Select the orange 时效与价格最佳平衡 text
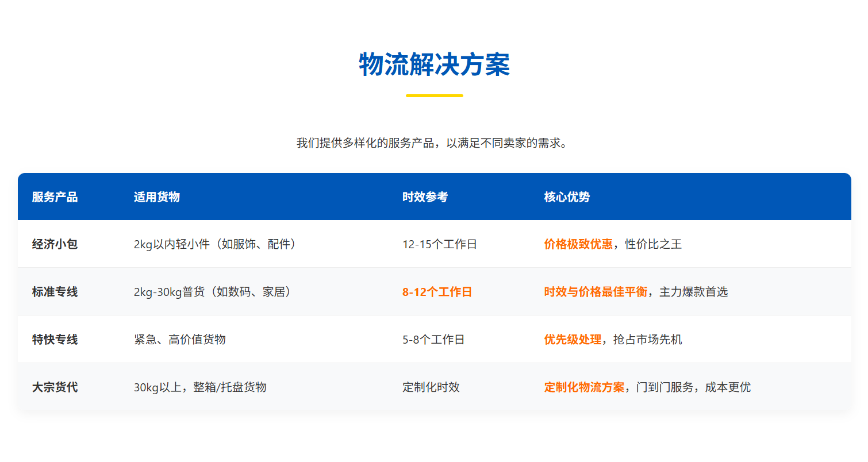 595,292
